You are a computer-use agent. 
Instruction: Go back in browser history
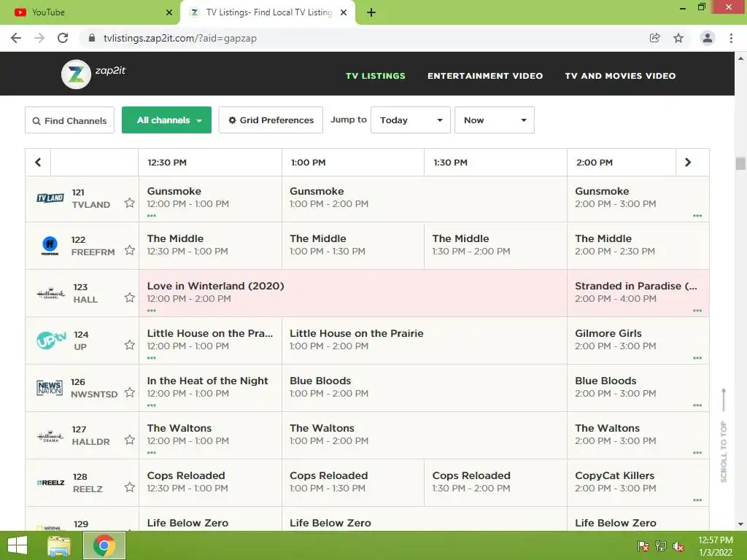click(16, 38)
